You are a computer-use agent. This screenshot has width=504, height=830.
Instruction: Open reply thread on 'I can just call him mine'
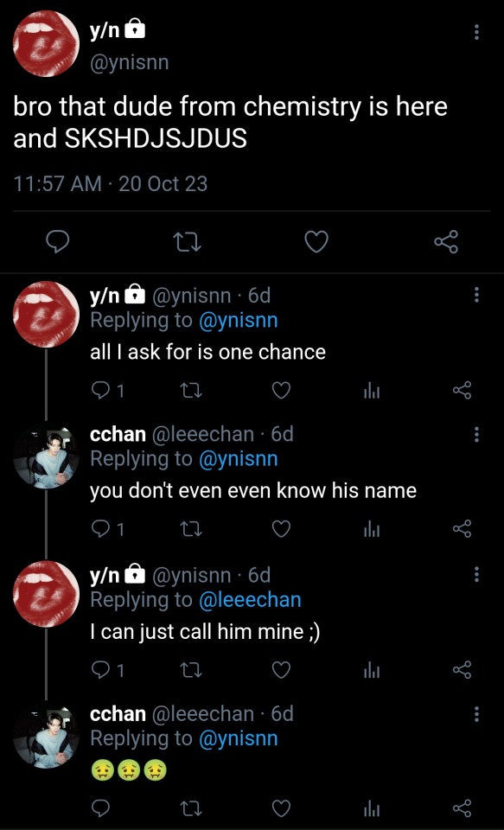(x=109, y=671)
